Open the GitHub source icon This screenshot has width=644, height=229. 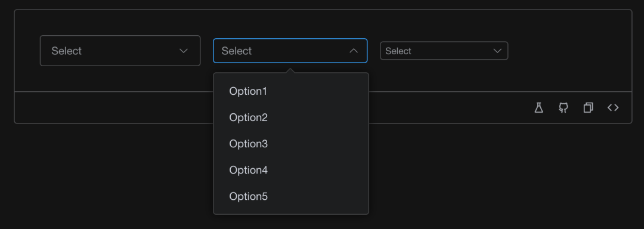click(563, 108)
